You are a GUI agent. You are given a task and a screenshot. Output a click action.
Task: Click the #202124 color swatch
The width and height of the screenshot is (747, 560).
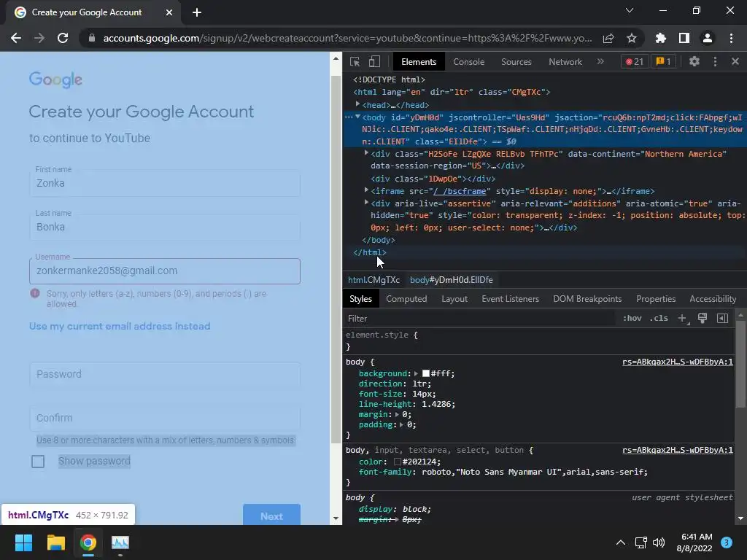[398, 462]
